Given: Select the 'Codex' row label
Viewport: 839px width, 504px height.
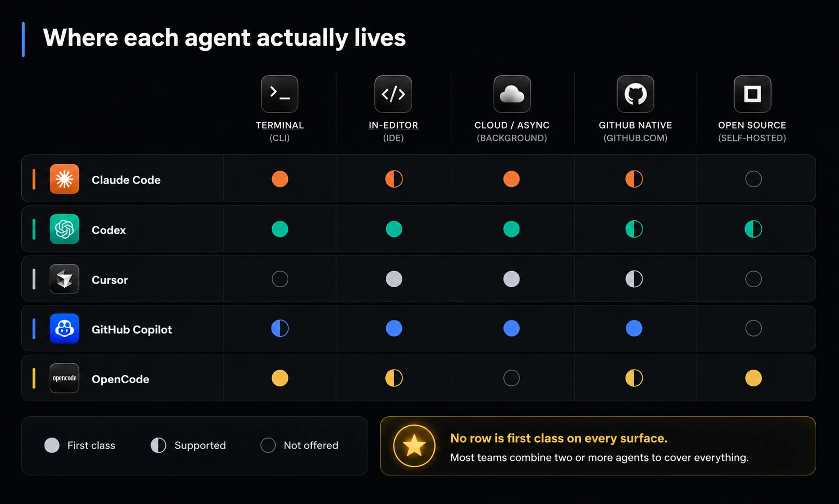Looking at the screenshot, I should [x=109, y=230].
